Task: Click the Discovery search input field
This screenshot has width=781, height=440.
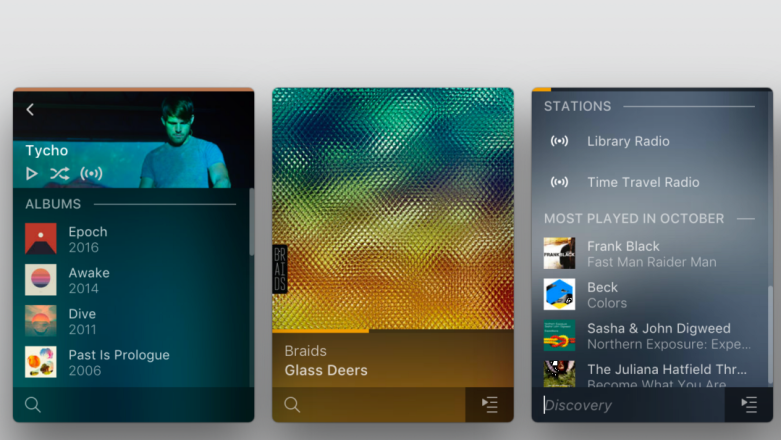Action: [x=628, y=405]
